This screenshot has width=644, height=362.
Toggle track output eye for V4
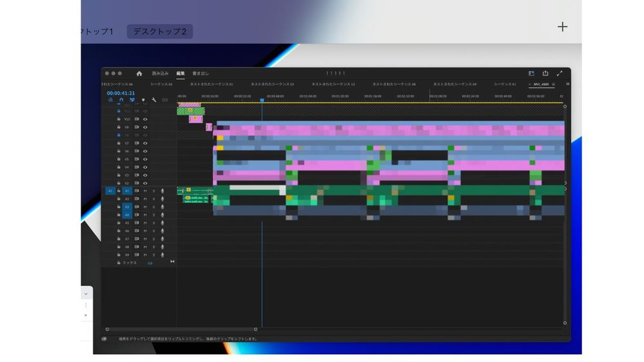[146, 167]
